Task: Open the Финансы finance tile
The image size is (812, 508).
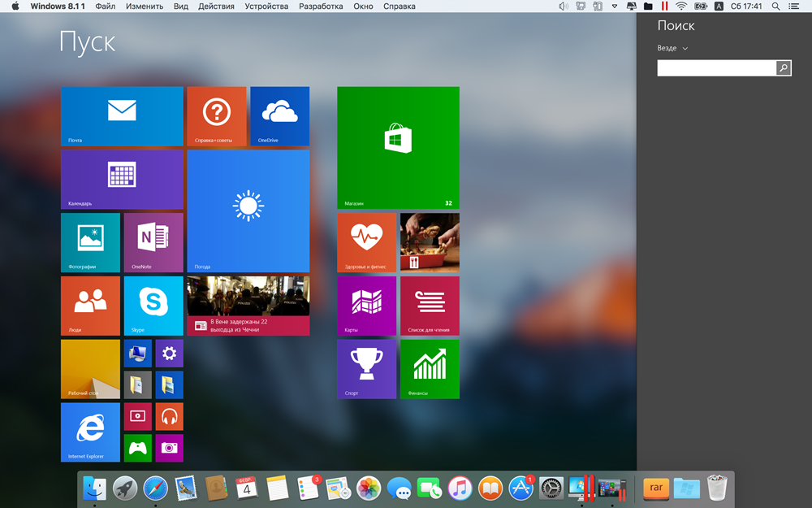Action: [x=430, y=369]
